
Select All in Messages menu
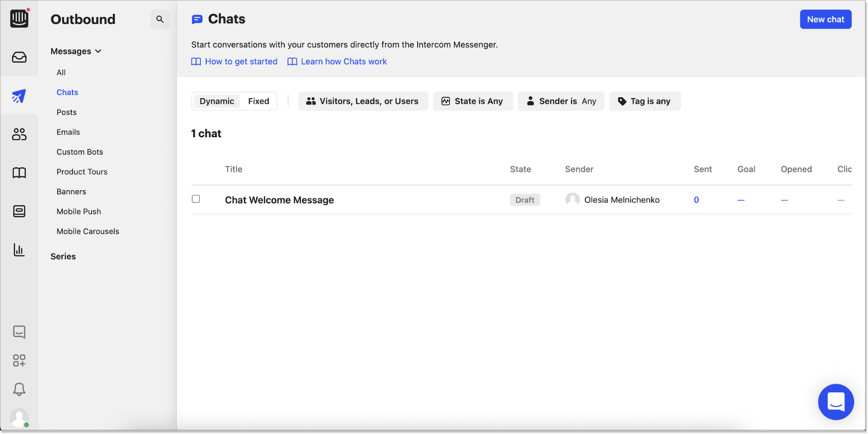pos(61,73)
